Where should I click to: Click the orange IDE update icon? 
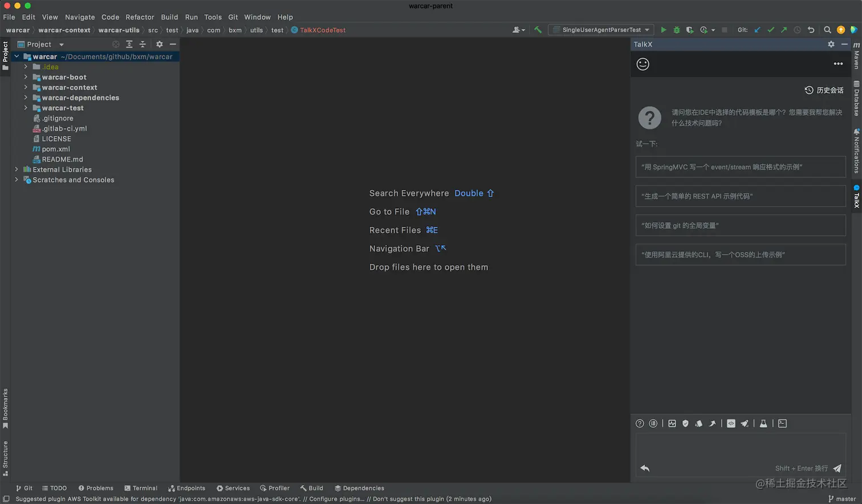841,30
